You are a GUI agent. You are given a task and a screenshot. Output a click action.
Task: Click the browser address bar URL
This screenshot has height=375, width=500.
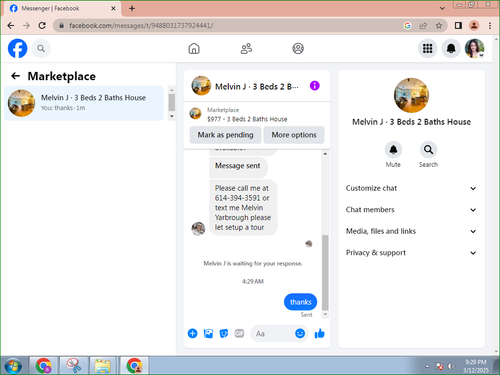141,26
